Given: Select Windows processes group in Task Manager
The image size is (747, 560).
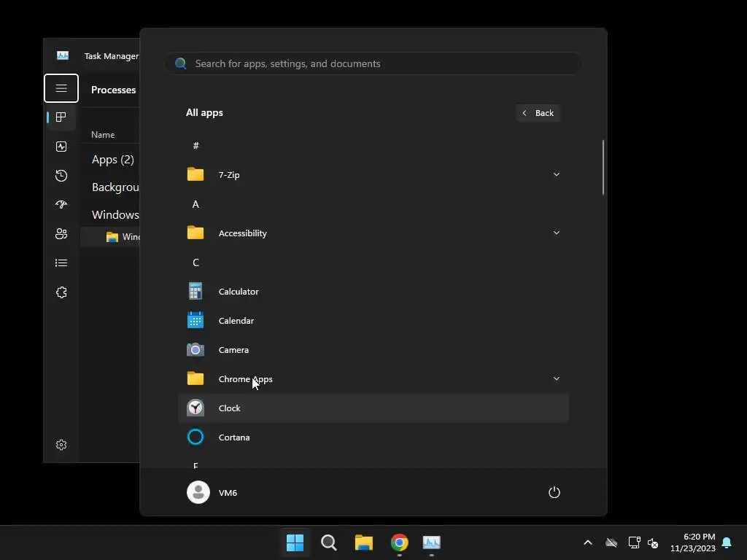Looking at the screenshot, I should 115,215.
